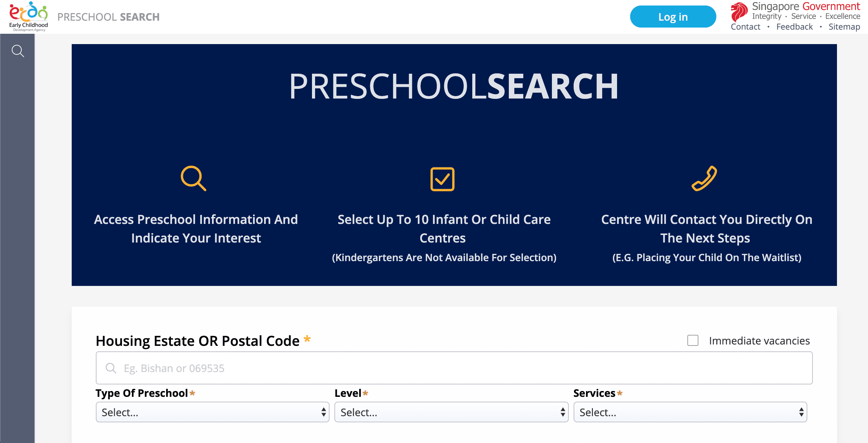Open the Sitemap link
The image size is (868, 443).
844,27
